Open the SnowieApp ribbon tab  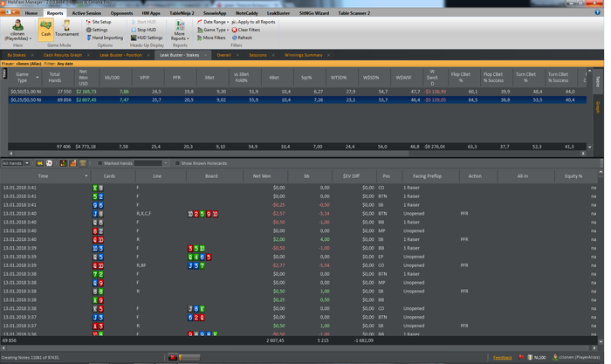215,13
